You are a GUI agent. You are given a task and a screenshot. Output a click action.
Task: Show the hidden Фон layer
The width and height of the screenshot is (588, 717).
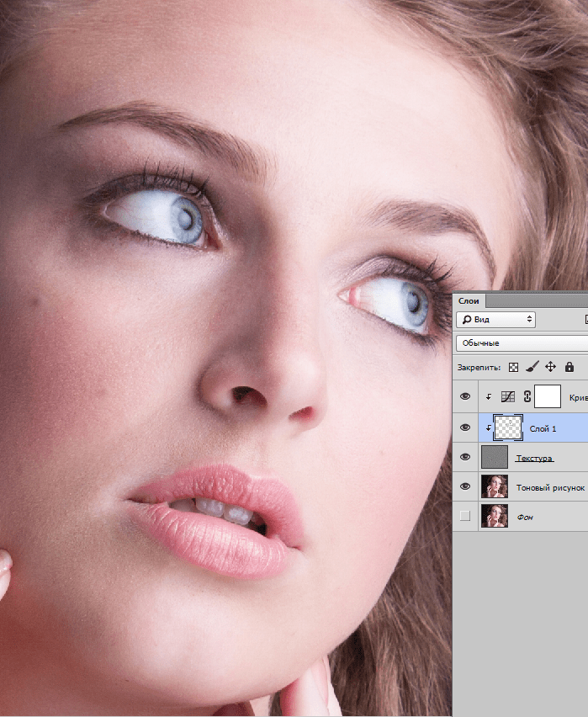coord(465,516)
